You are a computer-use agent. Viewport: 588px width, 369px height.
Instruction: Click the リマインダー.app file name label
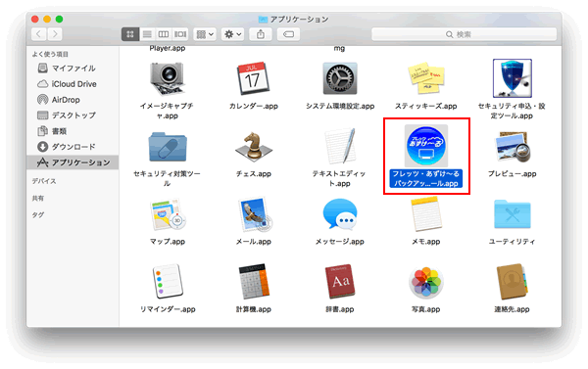coord(168,309)
